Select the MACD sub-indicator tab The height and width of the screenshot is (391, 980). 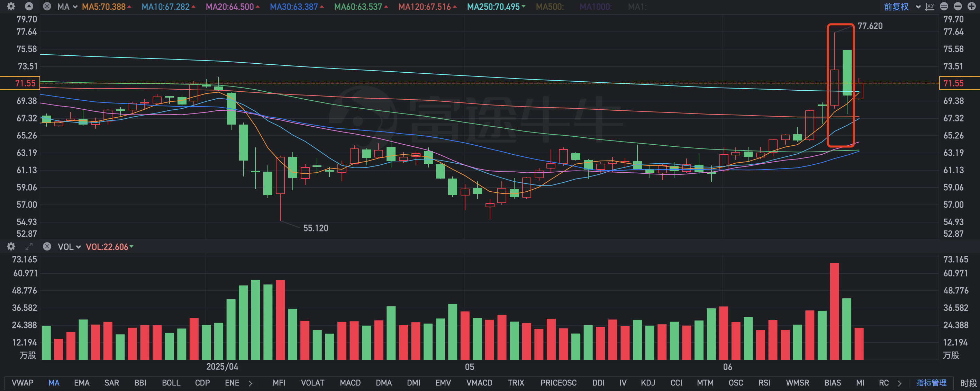[x=350, y=383]
